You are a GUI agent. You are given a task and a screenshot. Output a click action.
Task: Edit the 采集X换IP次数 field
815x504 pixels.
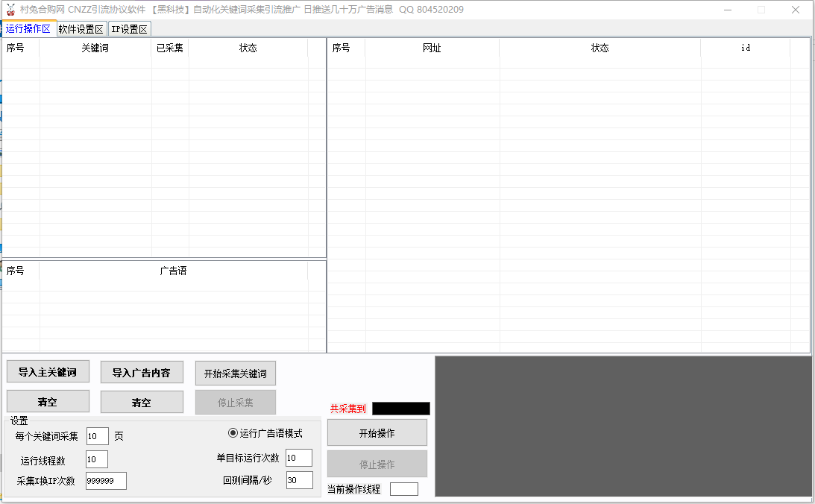pyautogui.click(x=106, y=481)
